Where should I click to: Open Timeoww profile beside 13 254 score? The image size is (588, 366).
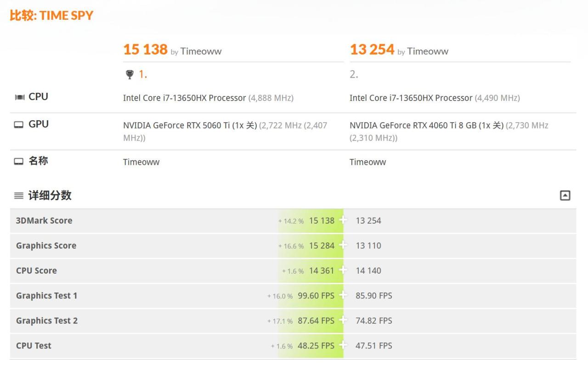(x=428, y=51)
